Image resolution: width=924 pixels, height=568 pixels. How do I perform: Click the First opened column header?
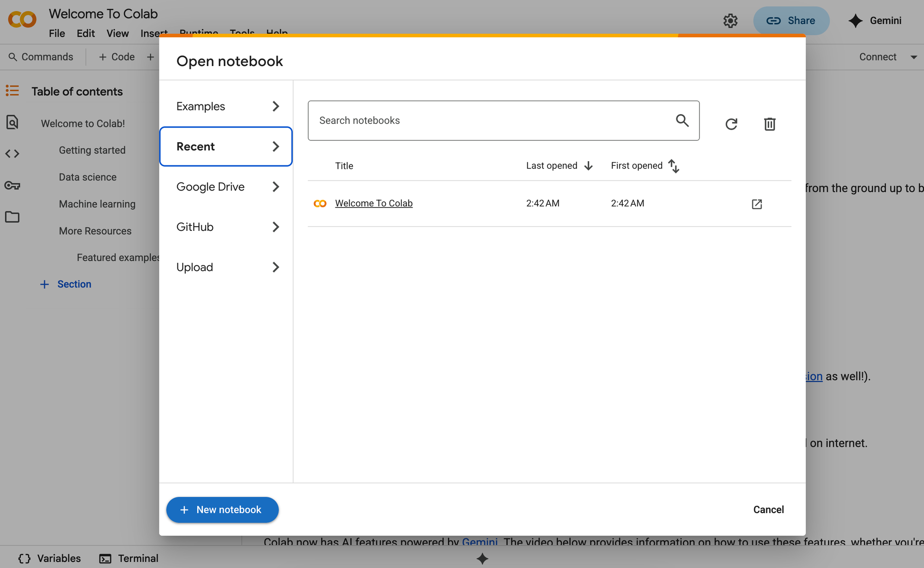click(637, 166)
